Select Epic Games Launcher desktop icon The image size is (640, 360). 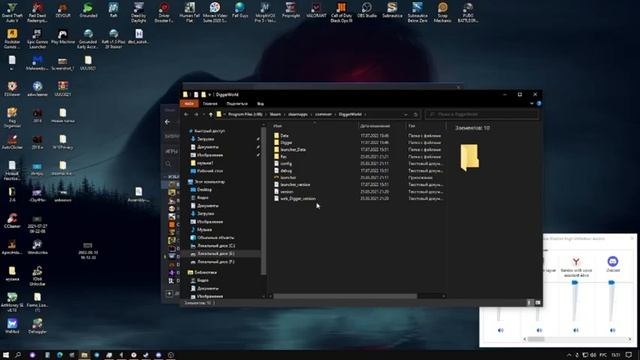point(38,39)
